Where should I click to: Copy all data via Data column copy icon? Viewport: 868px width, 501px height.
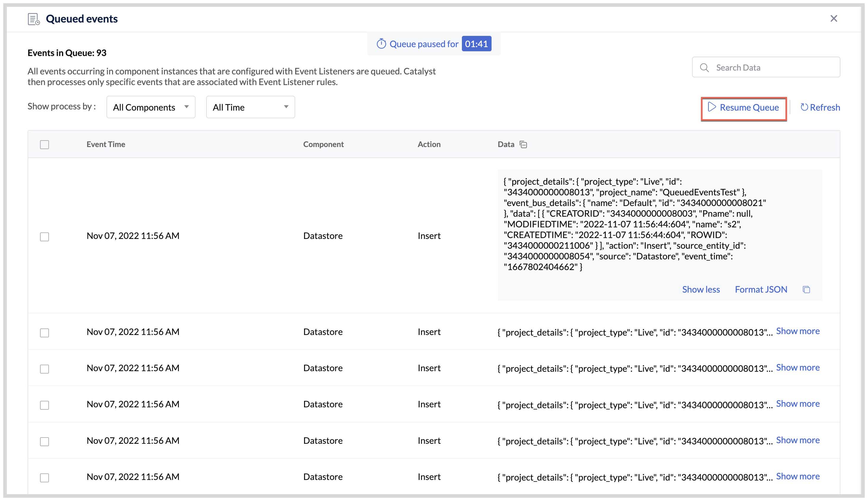pos(524,145)
